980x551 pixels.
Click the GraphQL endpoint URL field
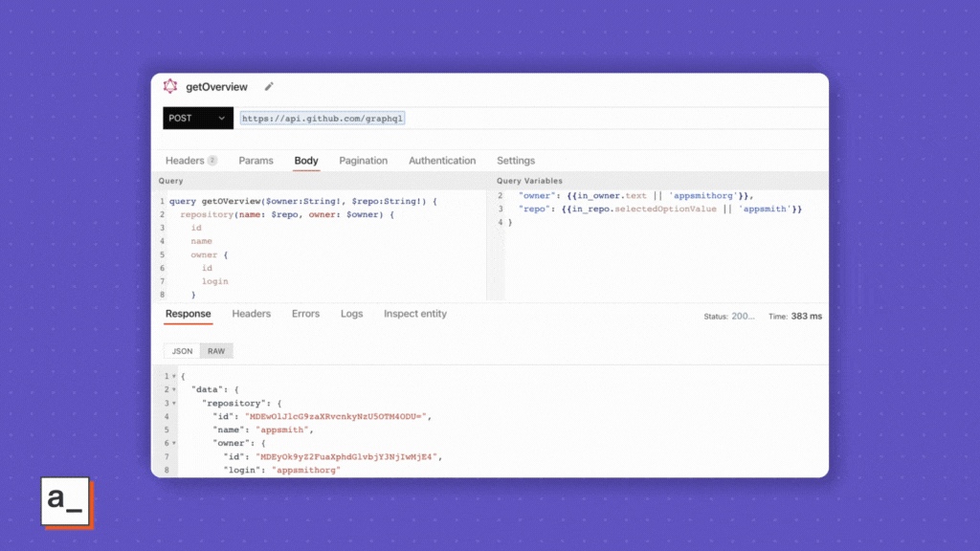pos(322,119)
